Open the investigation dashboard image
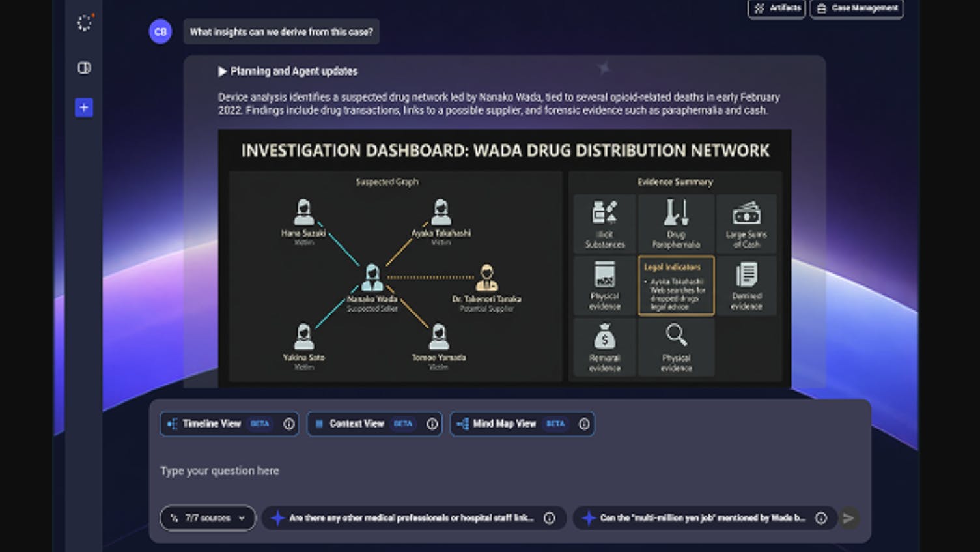The image size is (980, 552). click(x=505, y=259)
